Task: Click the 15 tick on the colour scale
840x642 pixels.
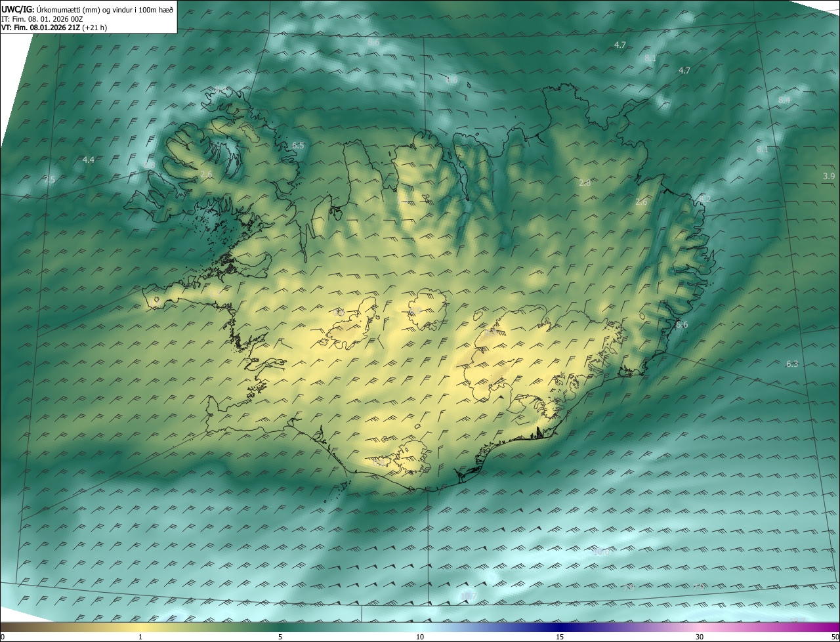Action: click(560, 637)
